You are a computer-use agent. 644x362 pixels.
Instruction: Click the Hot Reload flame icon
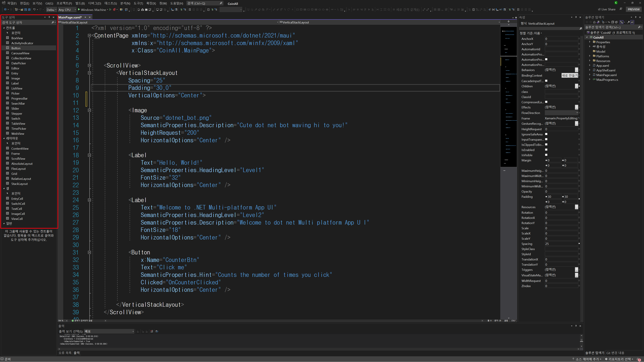click(114, 10)
